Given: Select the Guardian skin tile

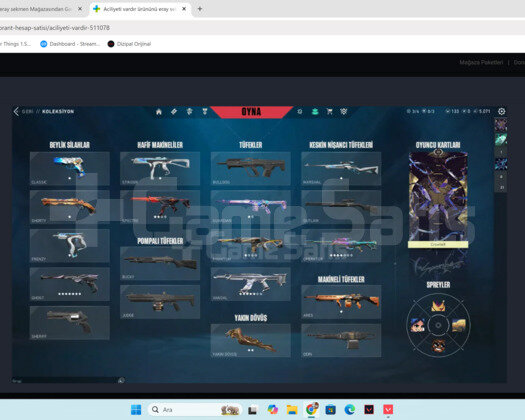Looking at the screenshot, I should pos(251,207).
